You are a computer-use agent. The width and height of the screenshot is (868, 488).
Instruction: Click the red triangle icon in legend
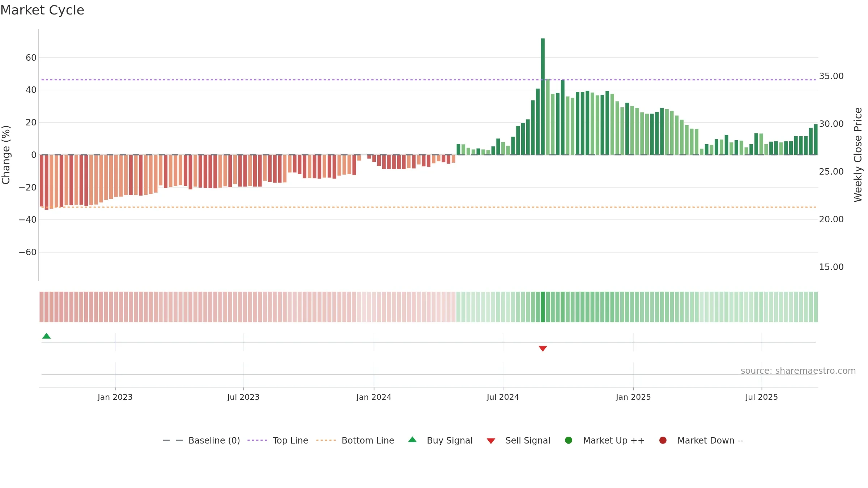(491, 441)
